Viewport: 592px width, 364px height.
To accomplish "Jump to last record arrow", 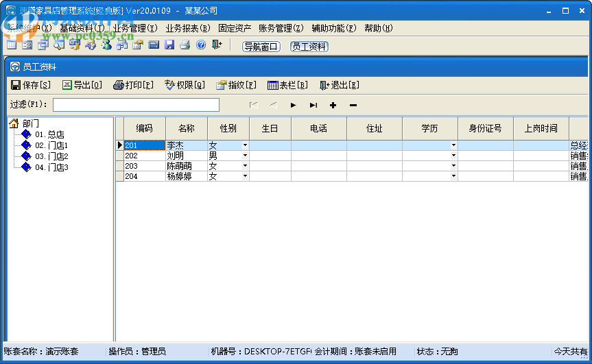I will (313, 106).
